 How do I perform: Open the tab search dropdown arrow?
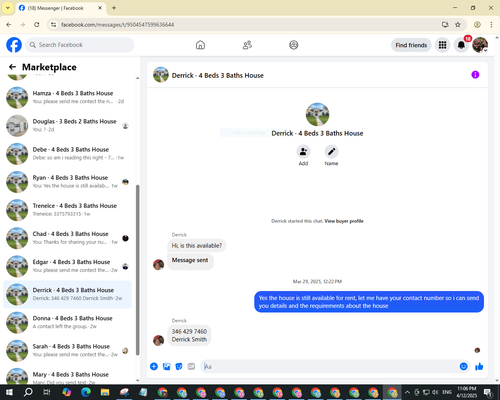[x=8, y=8]
